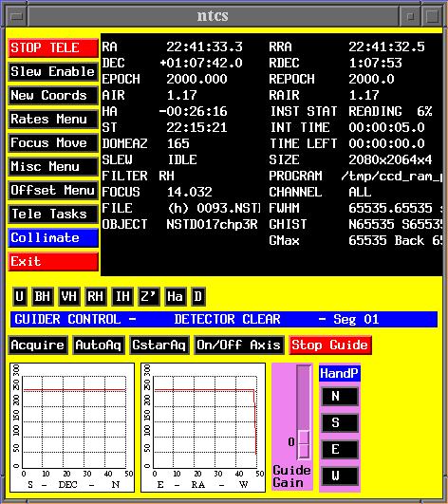Click the Guide Gain label
The width and height of the screenshot is (448, 504).
[x=291, y=476]
